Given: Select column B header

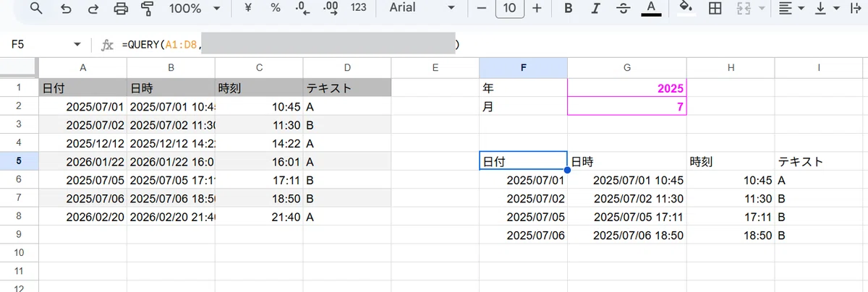Looking at the screenshot, I should (x=171, y=68).
